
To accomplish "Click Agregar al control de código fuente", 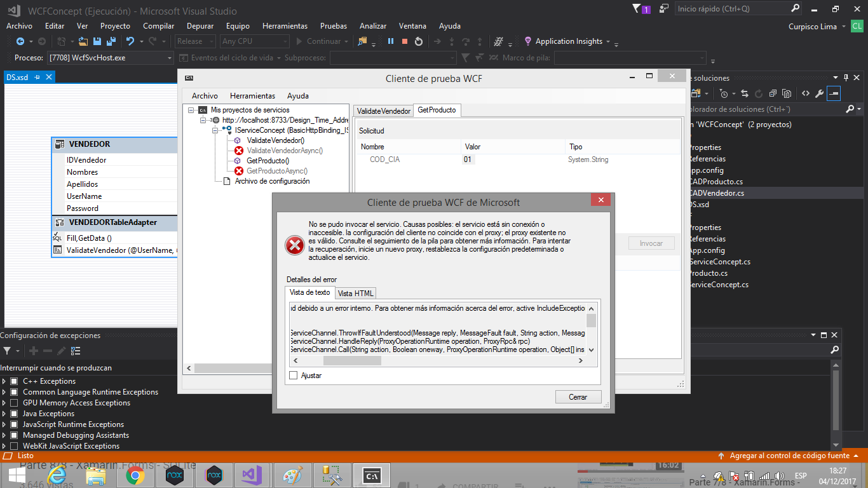I will point(789,456).
